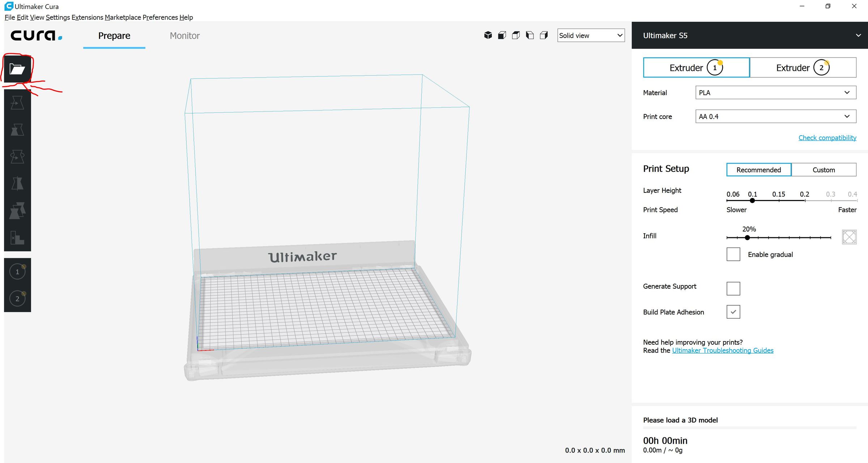Select the Per Model Settings tool

pyautogui.click(x=17, y=211)
